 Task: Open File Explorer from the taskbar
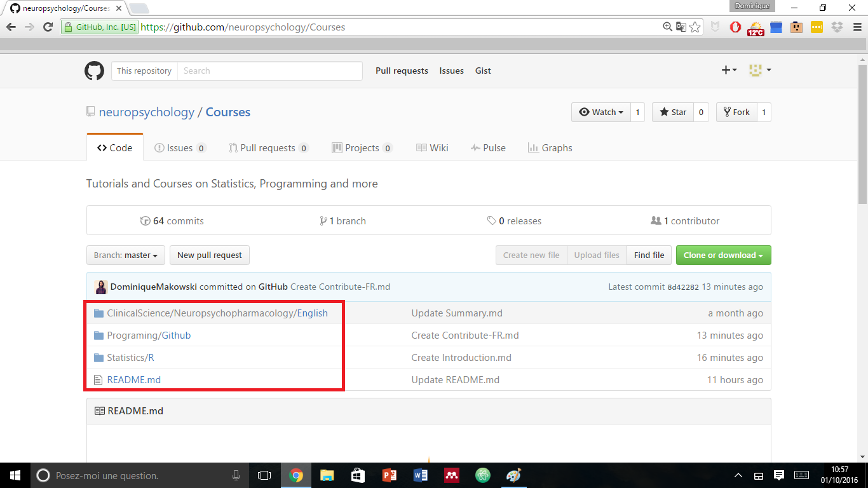(x=327, y=475)
